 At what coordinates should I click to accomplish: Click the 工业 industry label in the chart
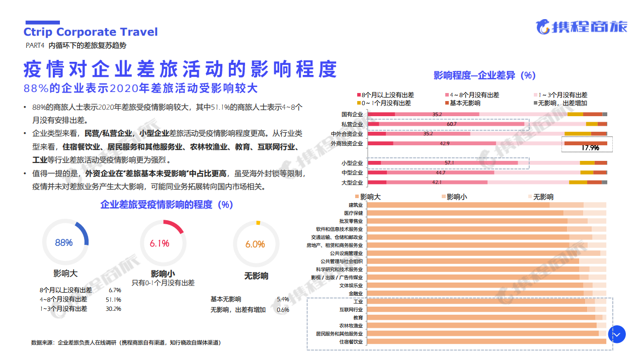358,302
